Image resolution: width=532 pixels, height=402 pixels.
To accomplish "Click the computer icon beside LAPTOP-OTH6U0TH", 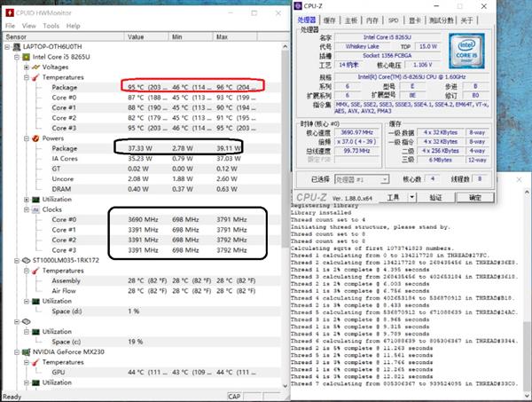I will coord(16,46).
